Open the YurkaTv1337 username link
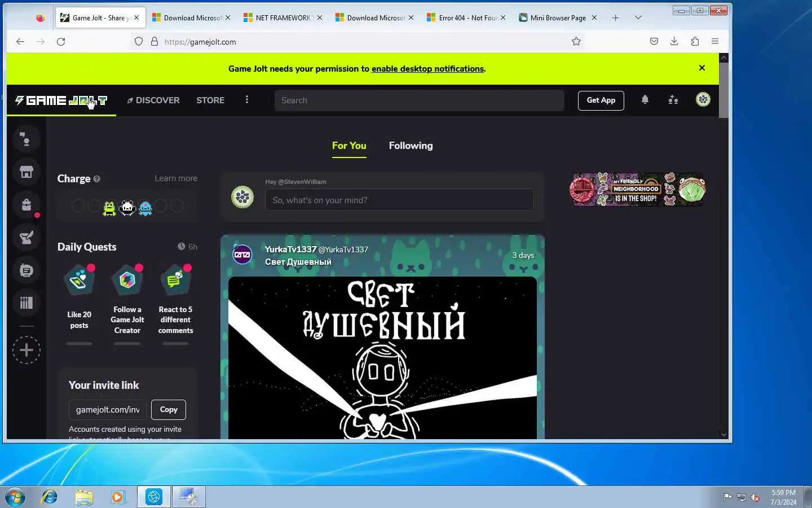812x508 pixels. pos(290,249)
